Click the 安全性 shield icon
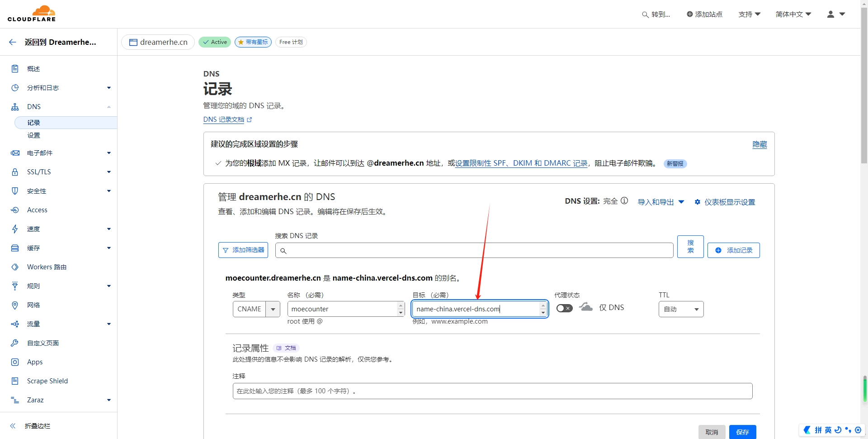868x439 pixels. [x=15, y=191]
